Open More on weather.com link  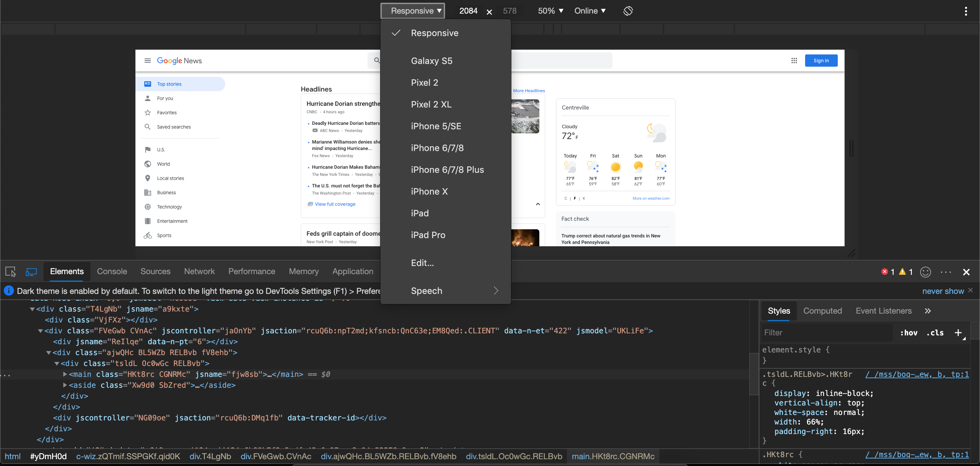pos(651,198)
